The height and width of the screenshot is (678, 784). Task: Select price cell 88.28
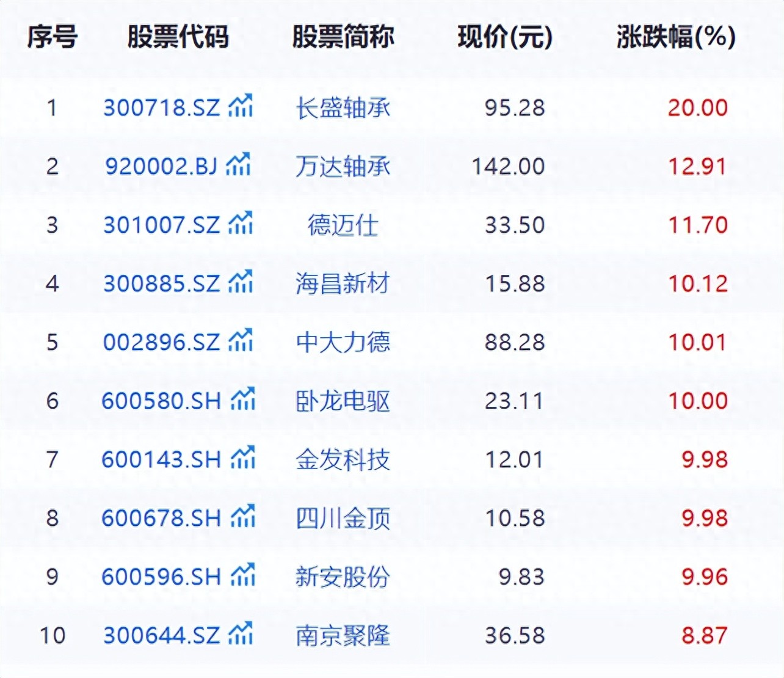tap(514, 343)
